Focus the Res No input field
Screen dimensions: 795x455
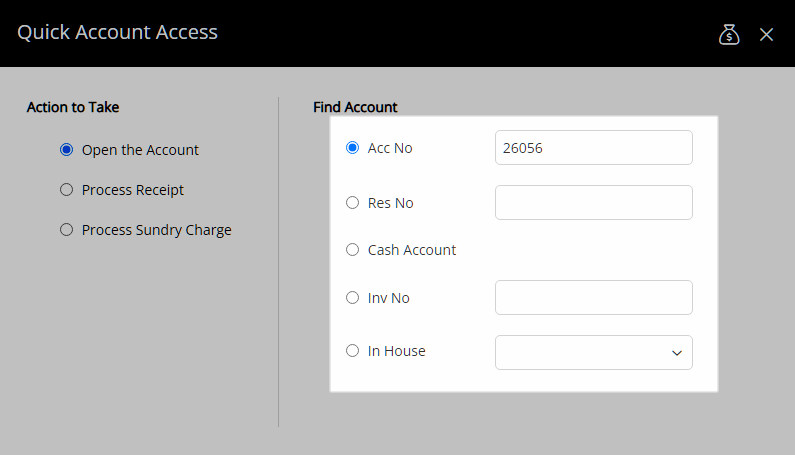coord(594,202)
